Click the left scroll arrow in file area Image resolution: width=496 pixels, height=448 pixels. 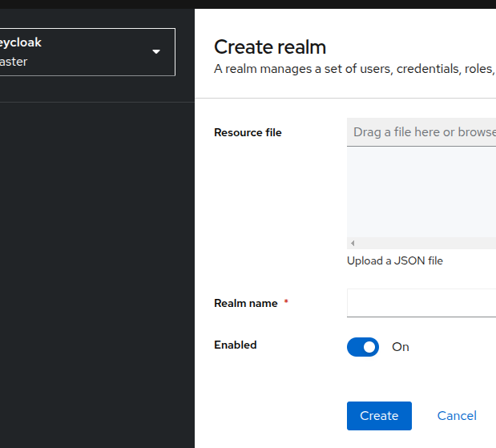point(353,243)
